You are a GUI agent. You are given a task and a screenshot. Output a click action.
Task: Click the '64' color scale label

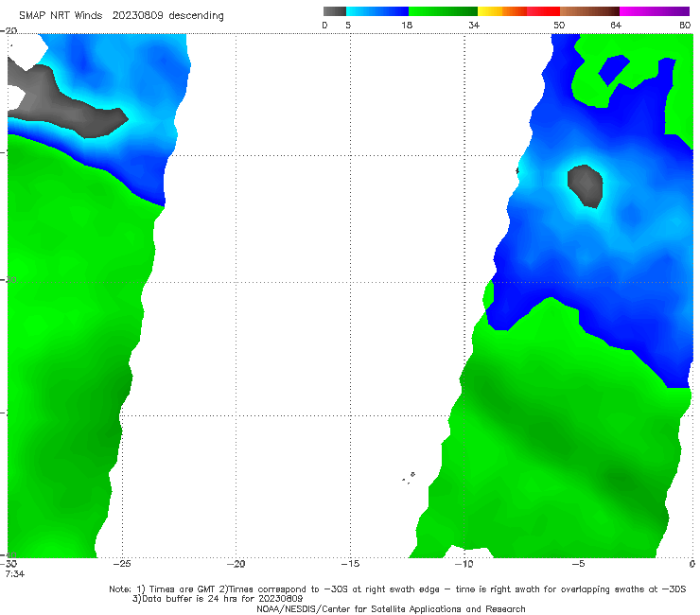[x=616, y=25]
